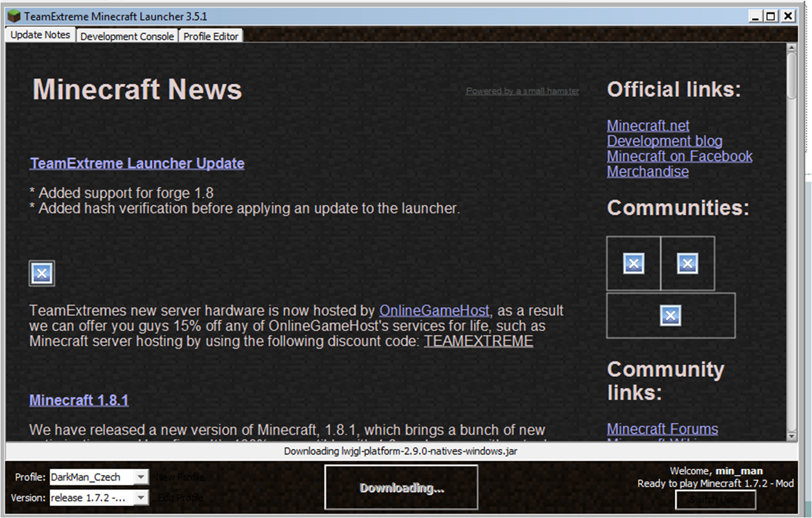The width and height of the screenshot is (812, 518).
Task: Click the broken image above the OnlineGameHost paragraph
Action: [42, 273]
